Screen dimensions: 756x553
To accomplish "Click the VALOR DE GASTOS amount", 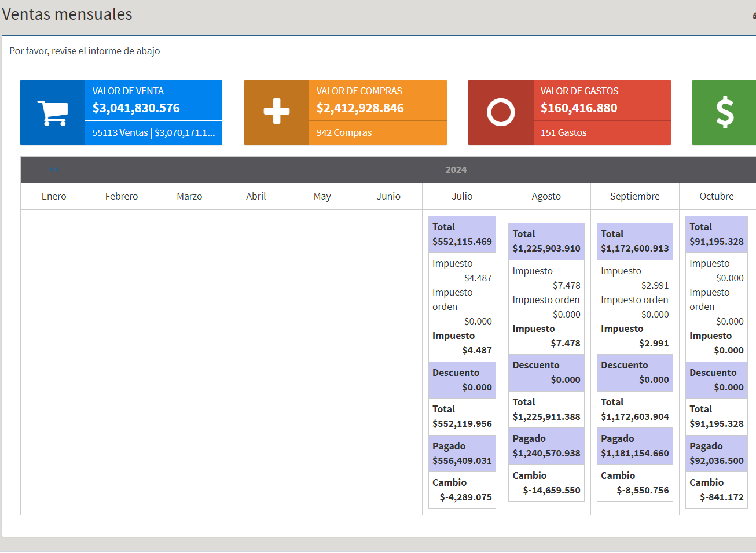I will [579, 108].
